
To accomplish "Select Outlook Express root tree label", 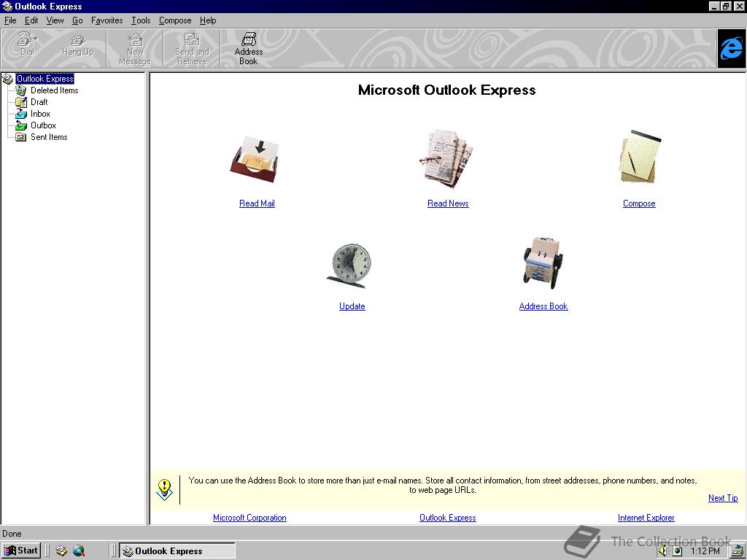I will pyautogui.click(x=44, y=79).
